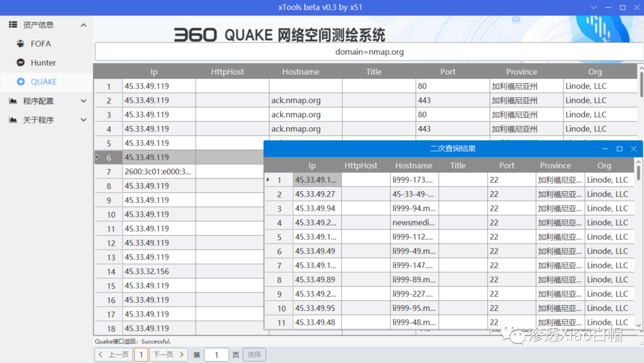Screen dimensions: 644x363
Task: Sort 二次查询结果 table by Port column
Action: (507, 165)
